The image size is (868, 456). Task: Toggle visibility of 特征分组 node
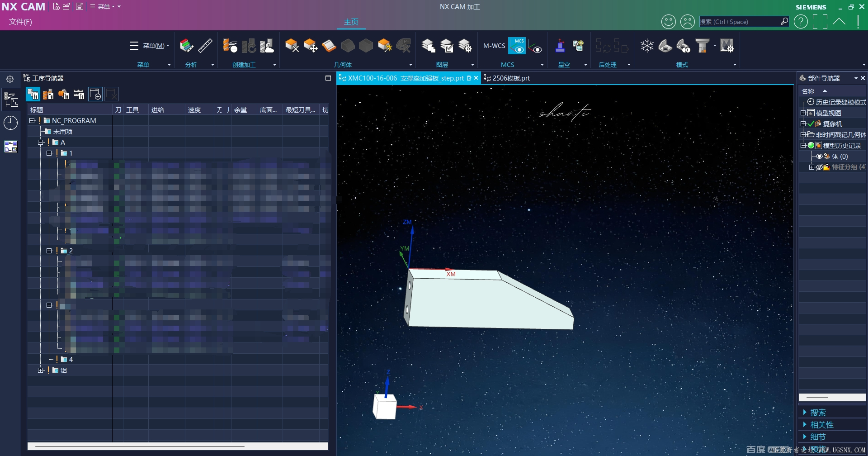click(819, 167)
